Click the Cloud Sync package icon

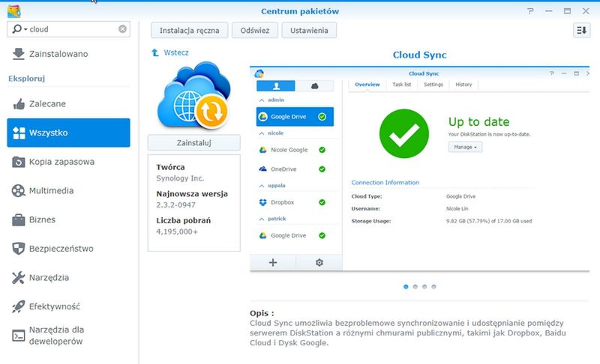click(x=194, y=95)
